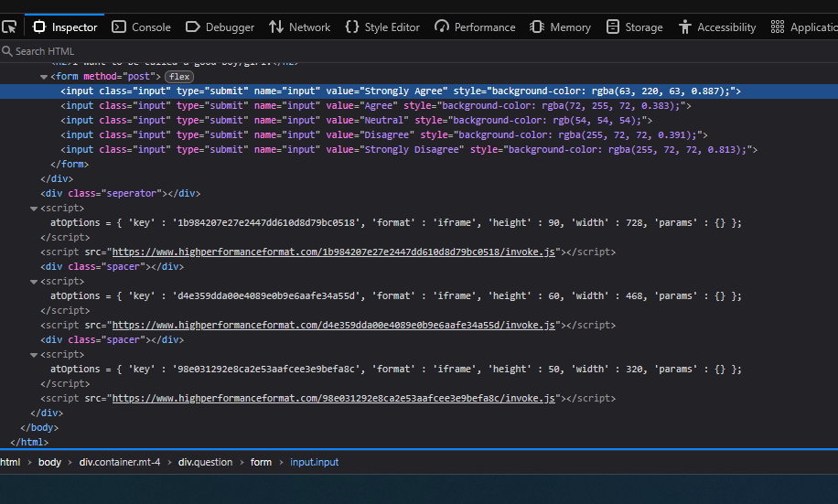Open the Storage panel icon

(613, 27)
